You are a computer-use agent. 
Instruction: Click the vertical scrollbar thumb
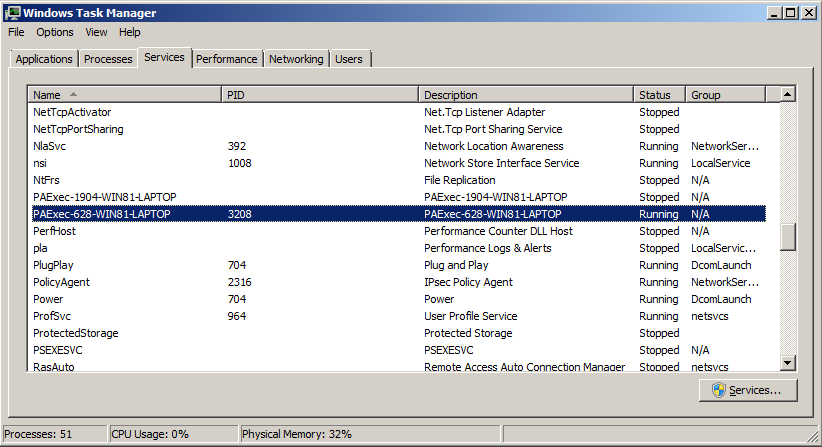coord(787,237)
